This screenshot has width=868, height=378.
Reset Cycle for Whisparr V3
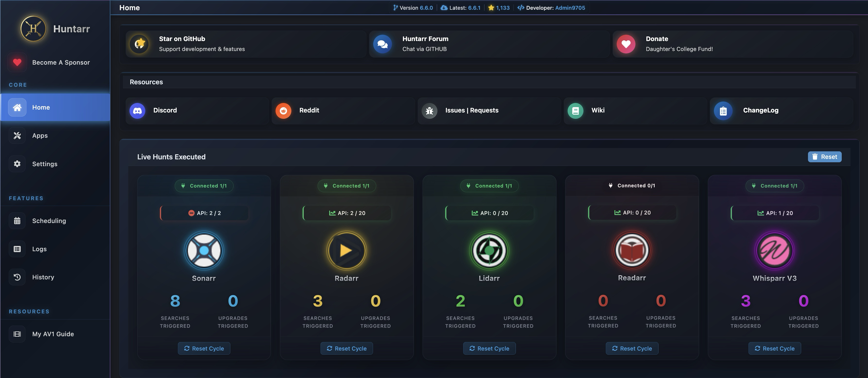point(775,348)
